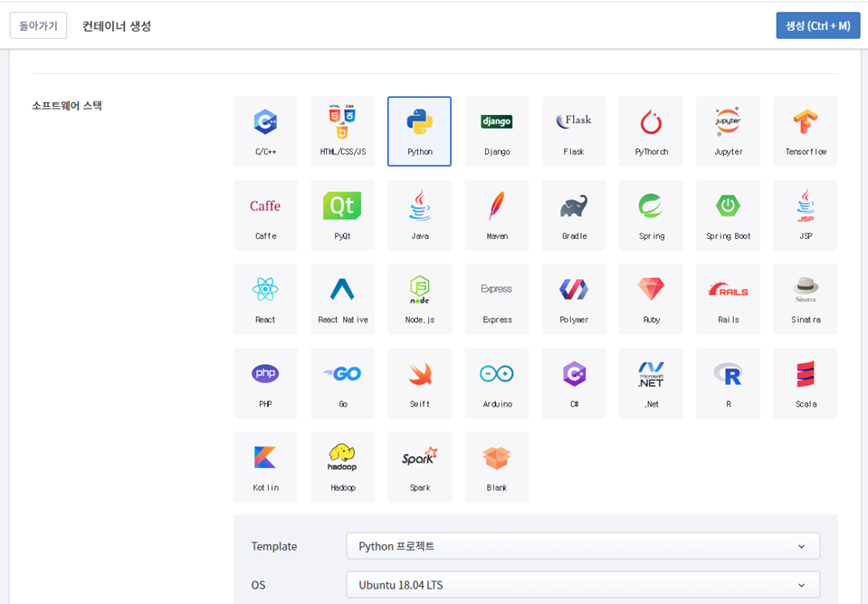Select the Kotlin stack icon
This screenshot has width=868, height=604.
(265, 457)
